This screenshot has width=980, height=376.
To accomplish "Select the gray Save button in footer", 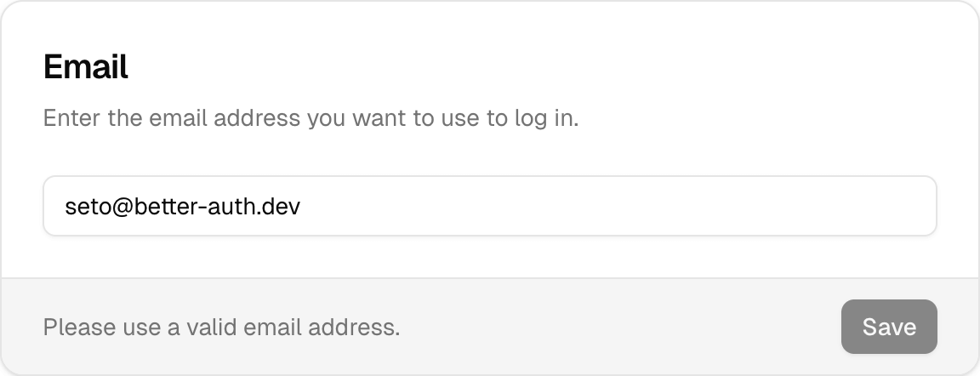I will [889, 327].
